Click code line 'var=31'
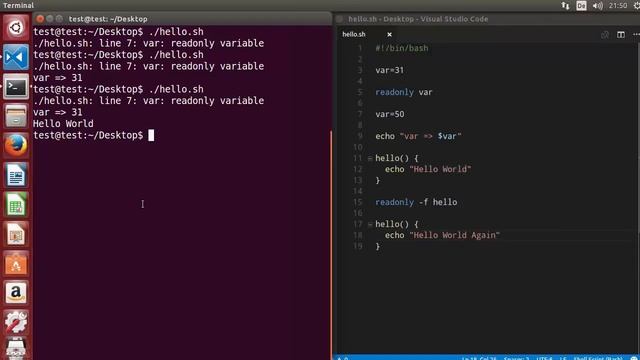This screenshot has height=360, width=640. (389, 70)
